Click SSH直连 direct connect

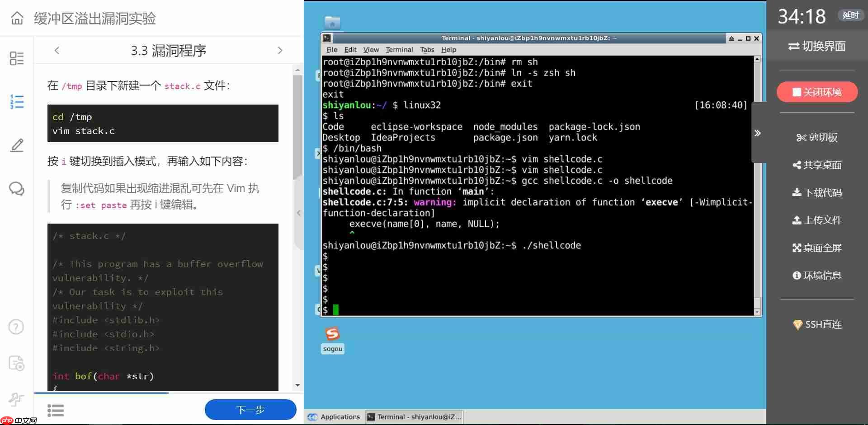[x=817, y=324]
